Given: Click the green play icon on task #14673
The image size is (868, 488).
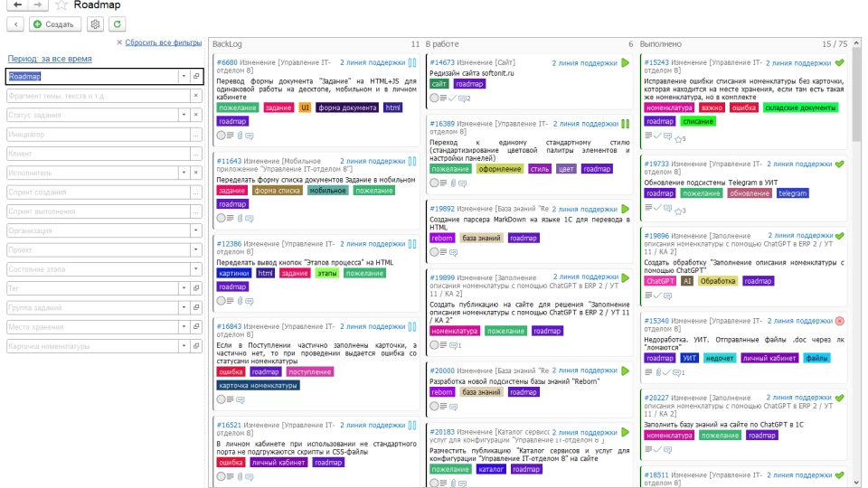Looking at the screenshot, I should (625, 63).
